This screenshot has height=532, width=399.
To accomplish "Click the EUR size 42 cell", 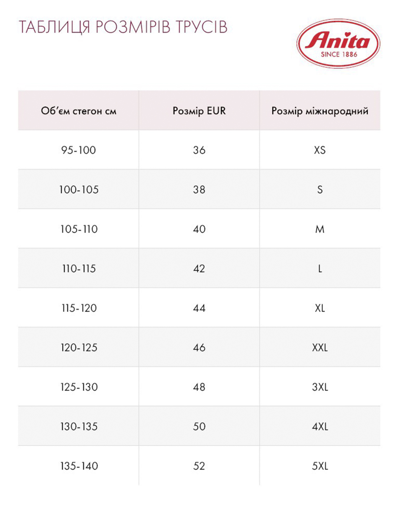I will pyautogui.click(x=199, y=269).
